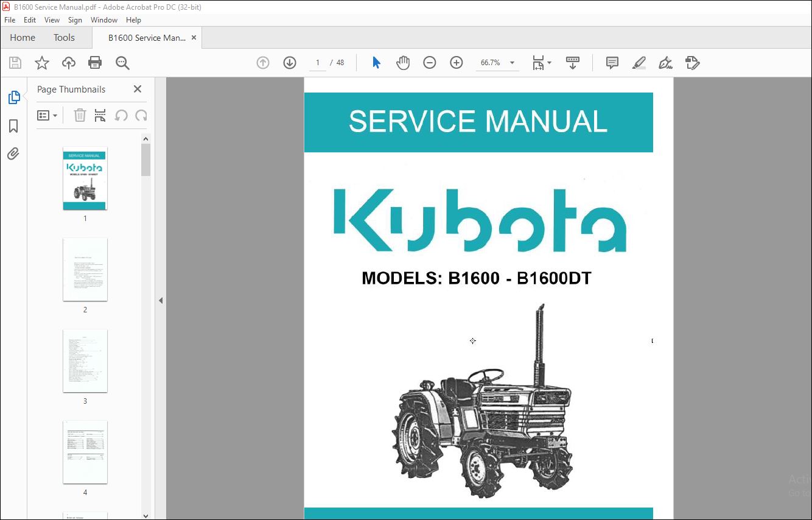Click the current page number field
This screenshot has width=812, height=520.
coord(317,63)
